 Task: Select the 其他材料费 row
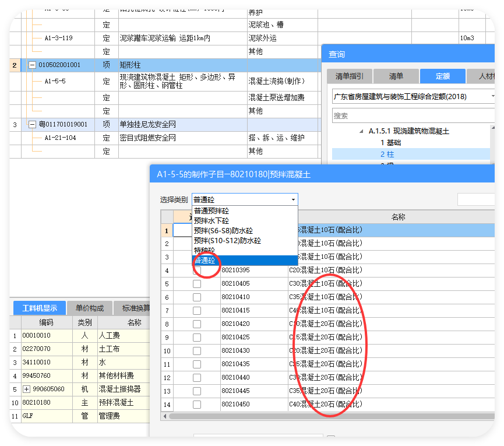pyautogui.click(x=80, y=376)
